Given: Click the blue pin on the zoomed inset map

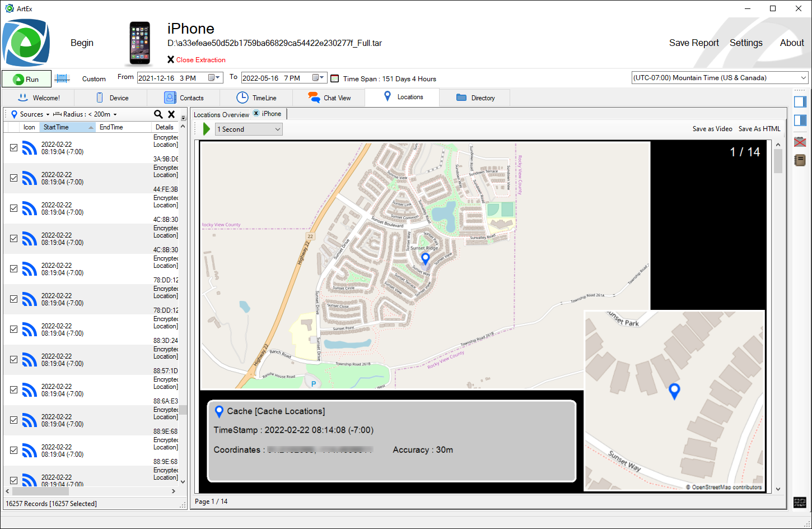Looking at the screenshot, I should click(x=674, y=391).
